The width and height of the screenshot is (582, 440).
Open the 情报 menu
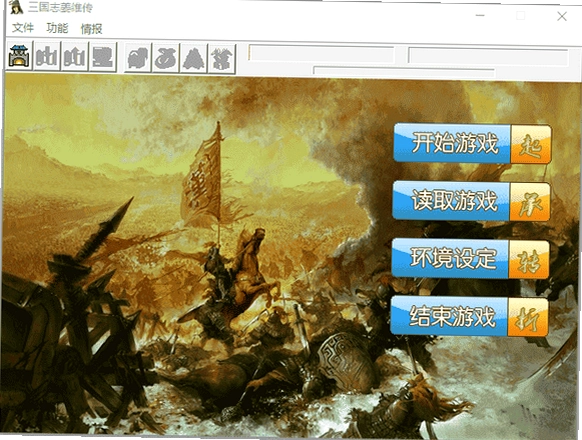pyautogui.click(x=91, y=29)
